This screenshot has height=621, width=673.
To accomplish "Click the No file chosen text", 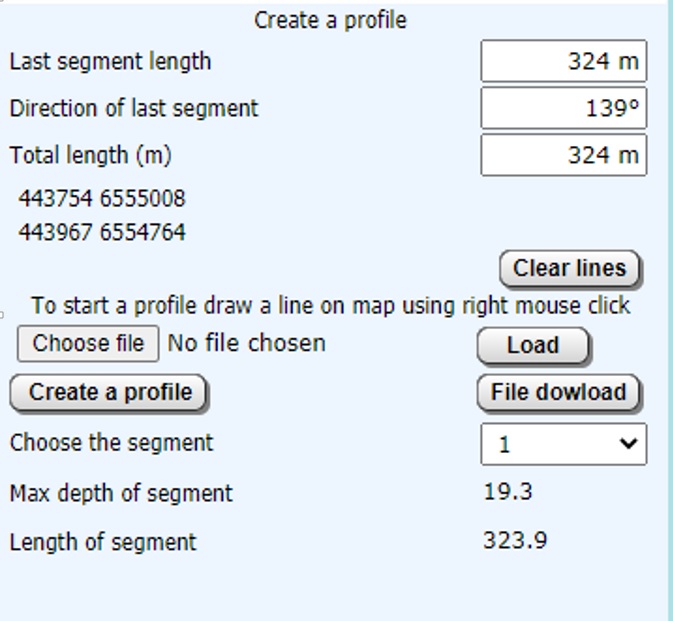I will pyautogui.click(x=246, y=344).
